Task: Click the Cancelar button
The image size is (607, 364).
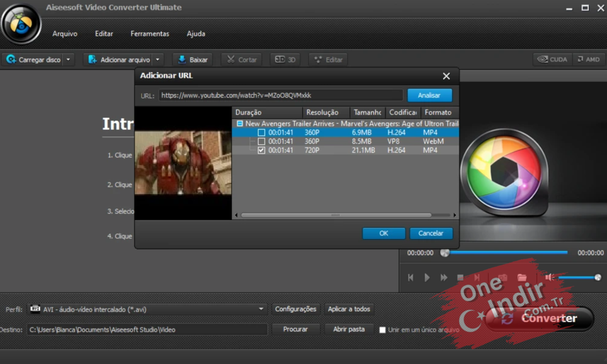Action: coord(431,233)
